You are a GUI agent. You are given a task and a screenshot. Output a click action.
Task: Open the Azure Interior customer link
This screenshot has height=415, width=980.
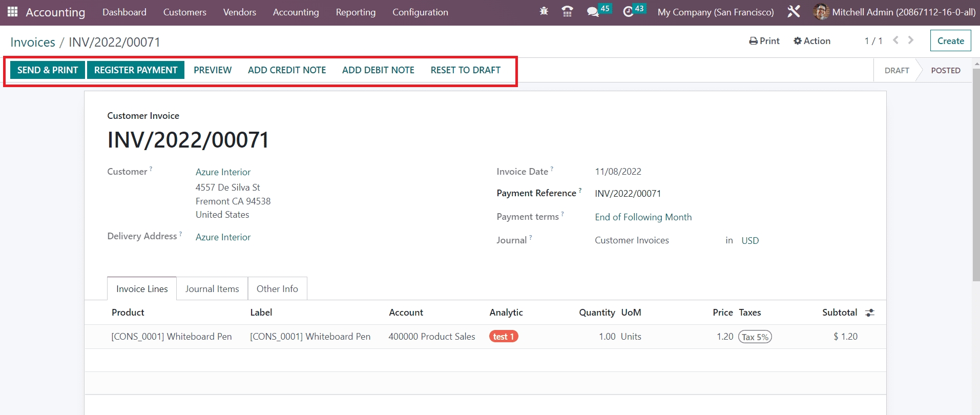point(223,172)
